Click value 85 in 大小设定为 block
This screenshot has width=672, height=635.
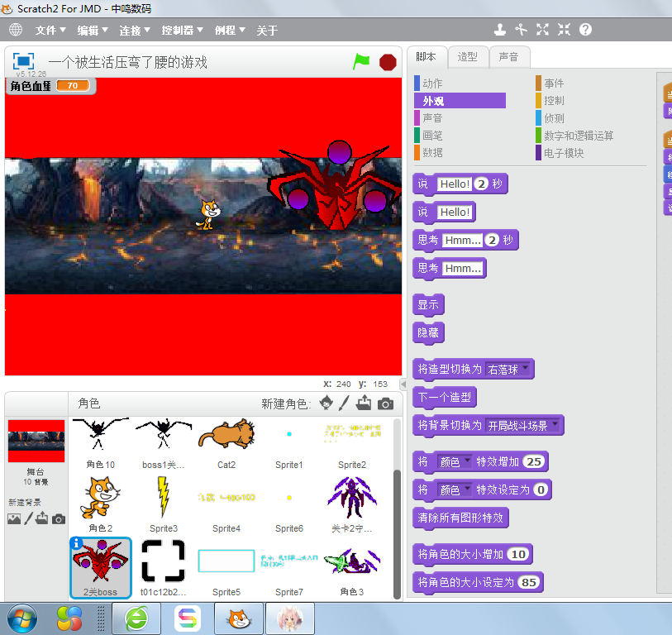click(529, 582)
